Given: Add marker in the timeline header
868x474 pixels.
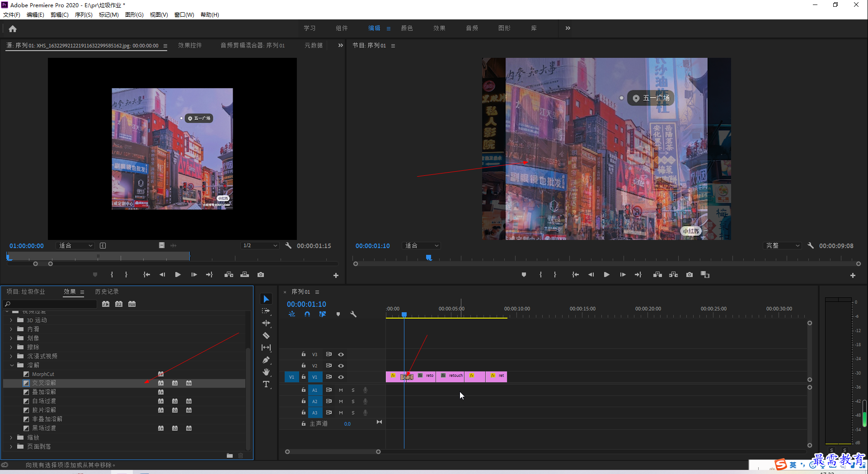Looking at the screenshot, I should point(338,314).
